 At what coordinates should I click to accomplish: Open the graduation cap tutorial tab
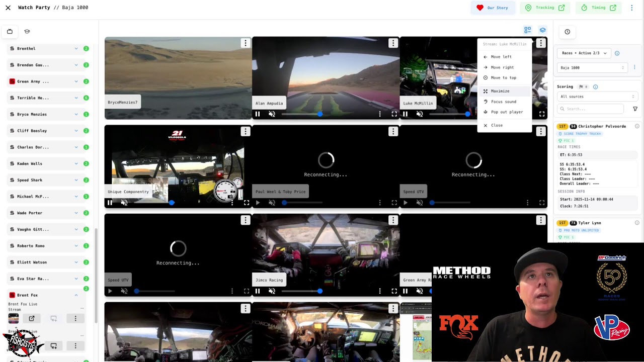click(x=27, y=32)
